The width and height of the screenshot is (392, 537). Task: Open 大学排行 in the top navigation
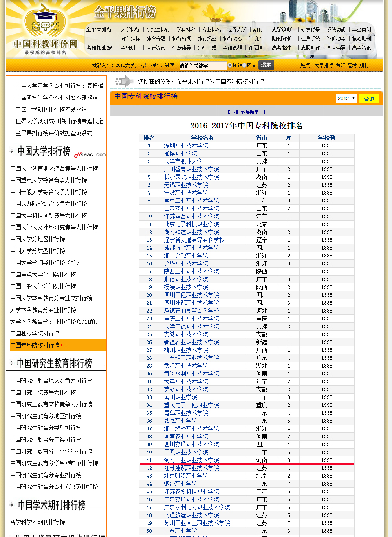pos(130,29)
